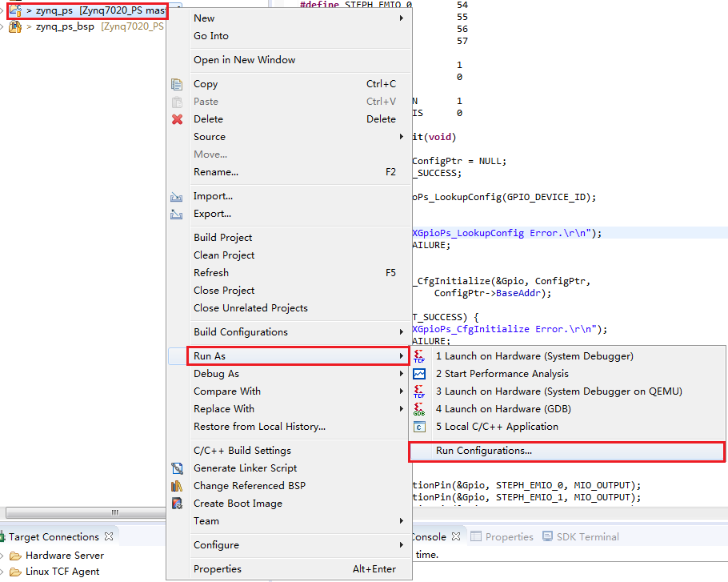Click the Paste icon in the context menu
The height and width of the screenshot is (582, 728).
[177, 102]
